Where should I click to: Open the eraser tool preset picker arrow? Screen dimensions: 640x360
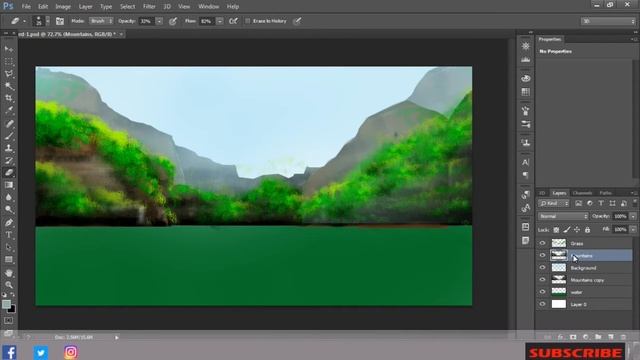24,21
